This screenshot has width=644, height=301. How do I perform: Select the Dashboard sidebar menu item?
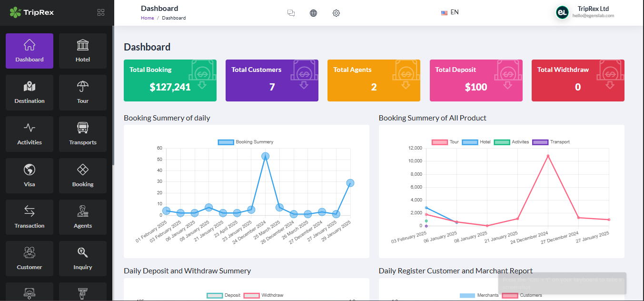tap(30, 51)
